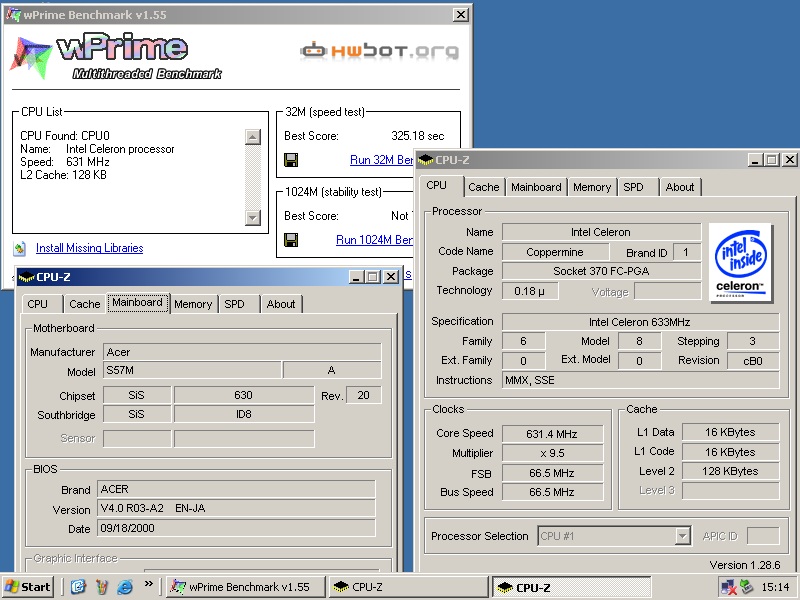The height and width of the screenshot is (600, 800).
Task: Click the HWBot.org logo
Action: tap(379, 51)
